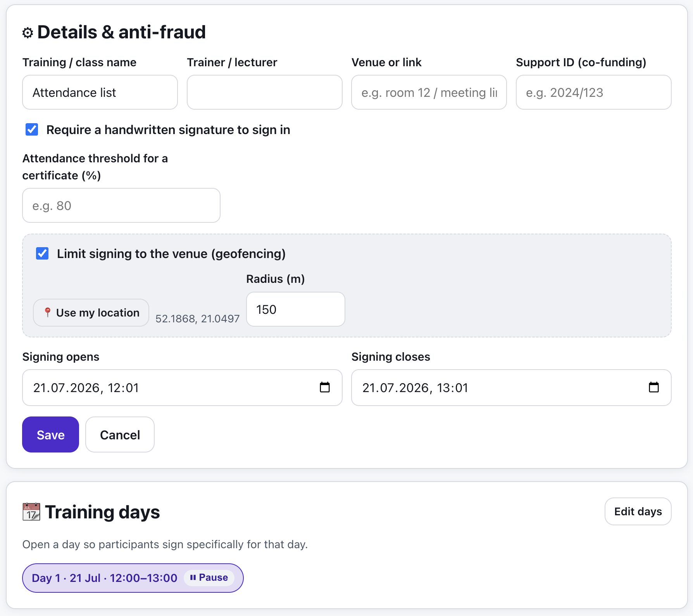693x616 pixels.
Task: Click into the Trainer / lecturer field
Action: [265, 92]
